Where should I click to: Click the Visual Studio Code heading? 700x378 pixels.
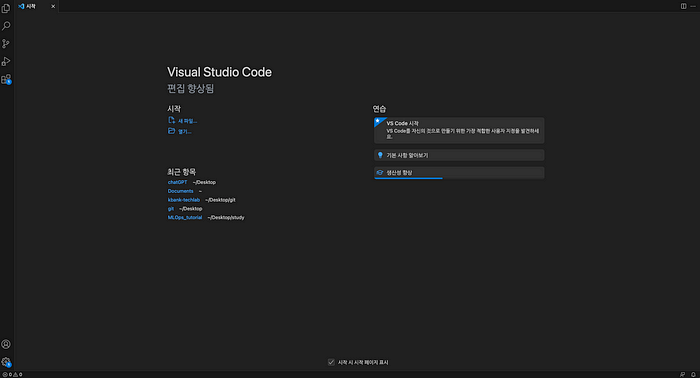point(219,72)
